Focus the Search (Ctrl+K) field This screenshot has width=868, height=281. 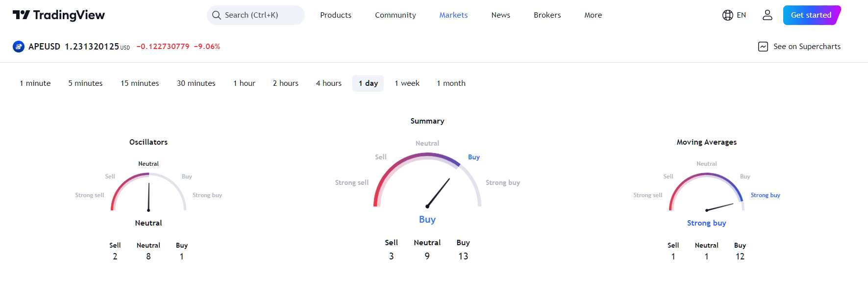tap(256, 15)
